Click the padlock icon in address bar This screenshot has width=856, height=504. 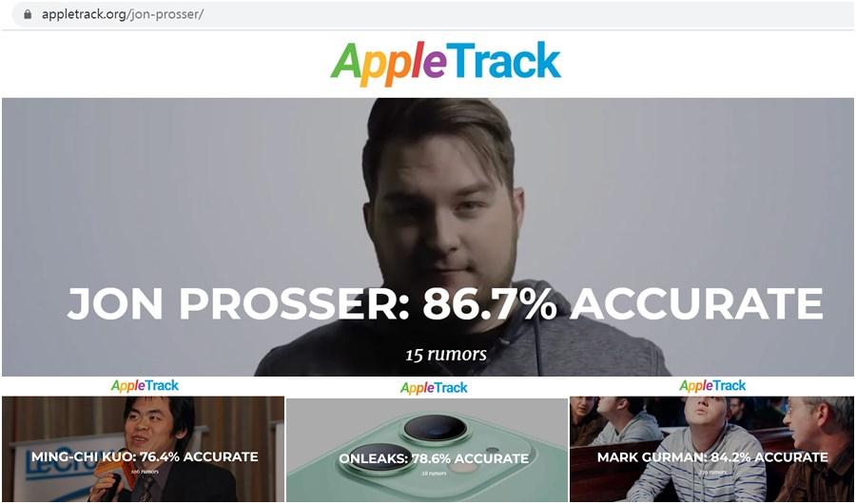click(28, 15)
